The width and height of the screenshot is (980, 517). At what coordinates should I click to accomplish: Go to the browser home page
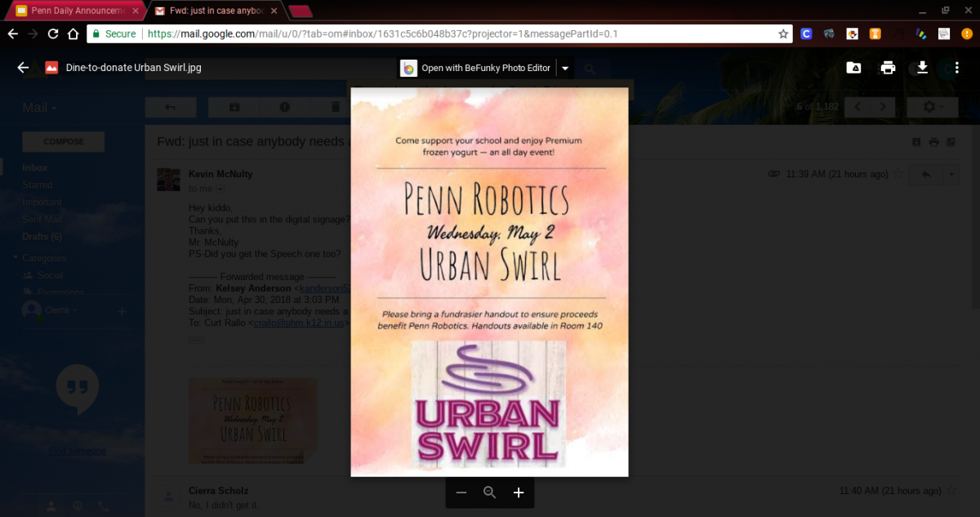[73, 33]
